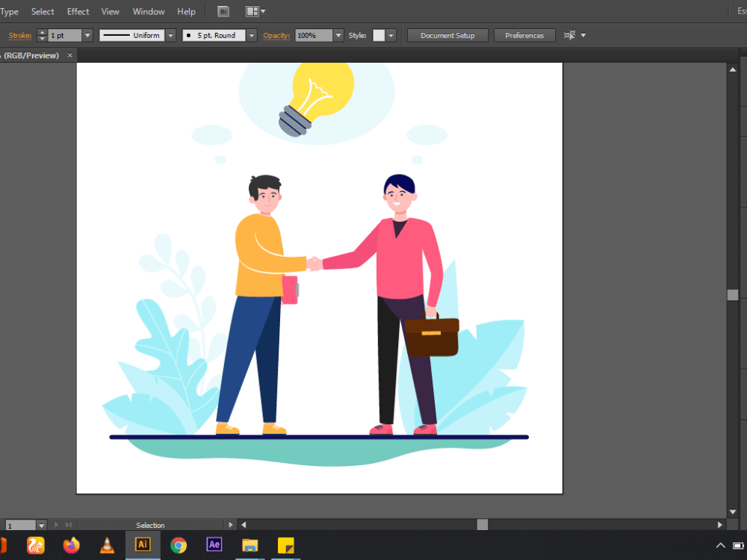Launch Chrome from the taskbar

point(179,545)
